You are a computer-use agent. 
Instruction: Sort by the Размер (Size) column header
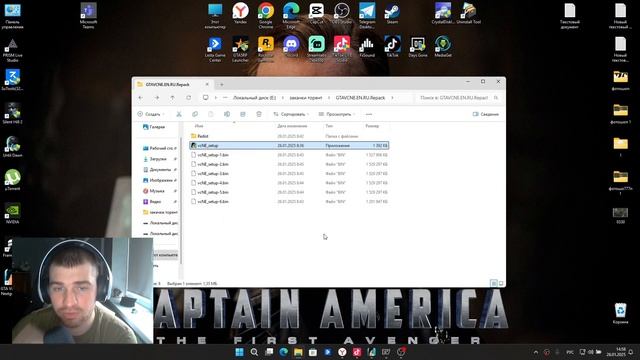point(372,126)
